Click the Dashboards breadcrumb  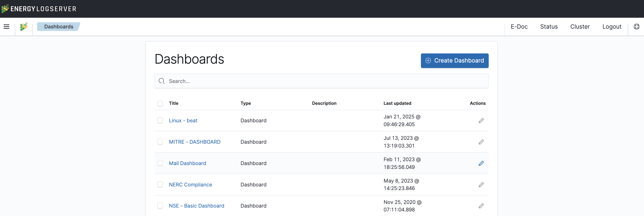58,27
